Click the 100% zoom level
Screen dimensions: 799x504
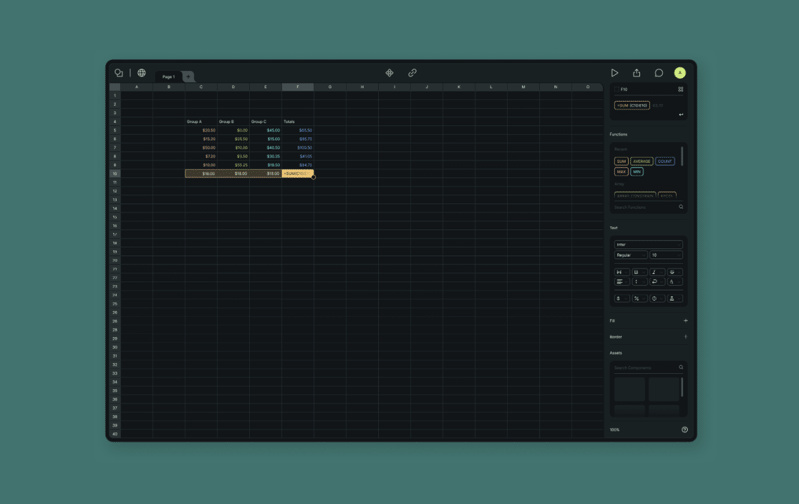615,430
